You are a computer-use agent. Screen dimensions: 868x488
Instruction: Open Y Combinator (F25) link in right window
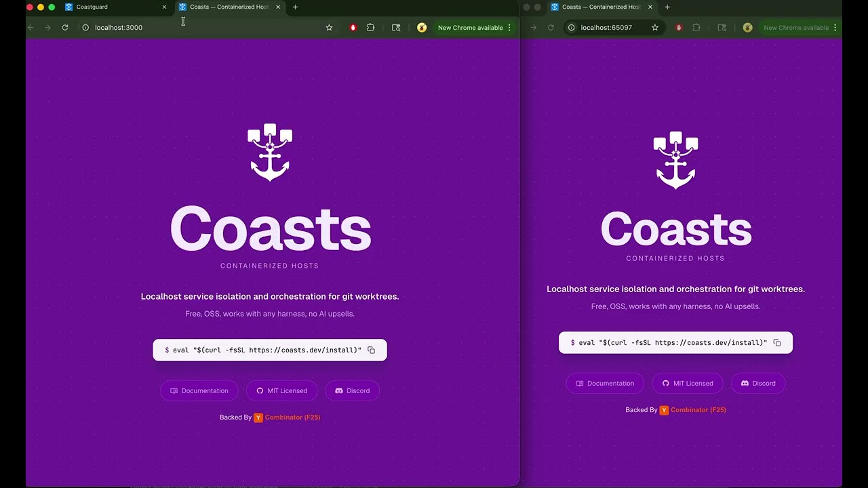692,410
